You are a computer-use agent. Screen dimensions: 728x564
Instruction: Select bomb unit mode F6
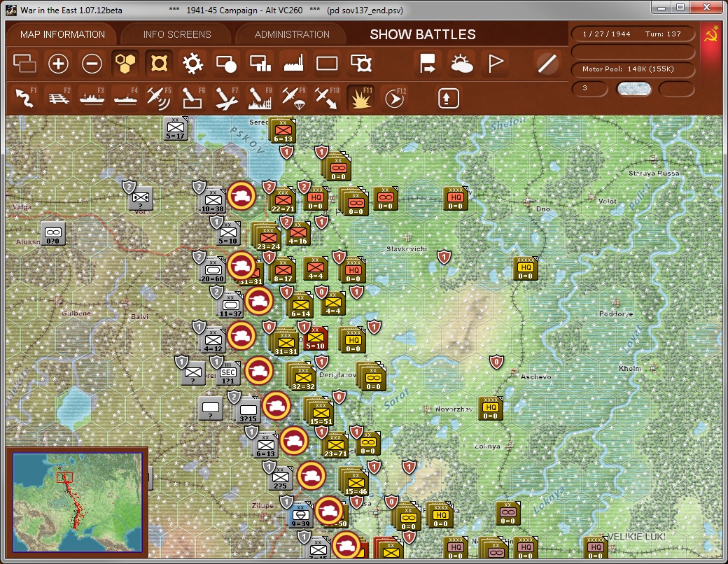pos(192,98)
